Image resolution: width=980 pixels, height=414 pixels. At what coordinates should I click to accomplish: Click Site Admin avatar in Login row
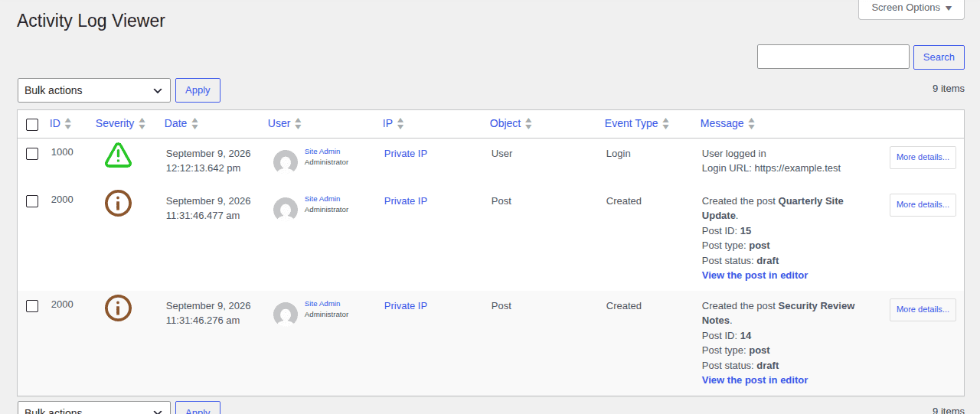point(286,161)
